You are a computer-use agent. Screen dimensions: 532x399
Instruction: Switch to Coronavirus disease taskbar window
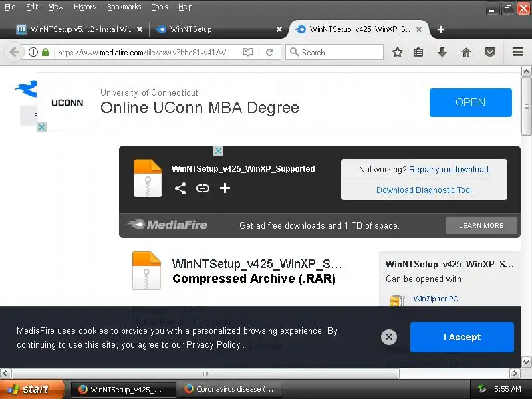[x=230, y=389]
